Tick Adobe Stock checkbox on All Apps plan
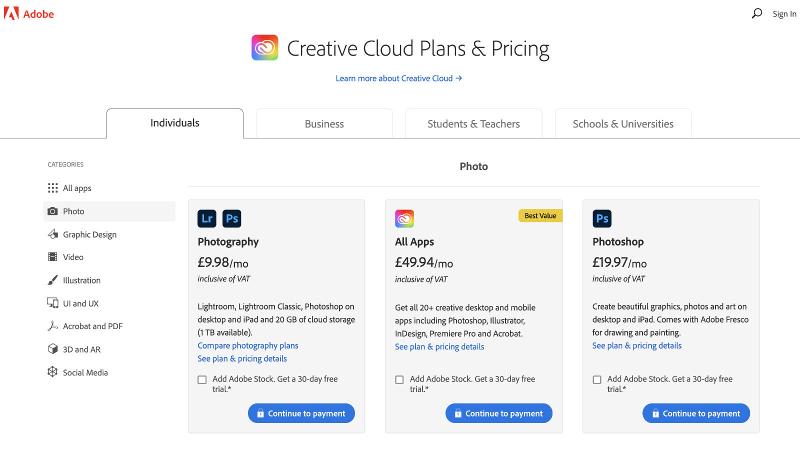800x450 pixels. click(400, 380)
